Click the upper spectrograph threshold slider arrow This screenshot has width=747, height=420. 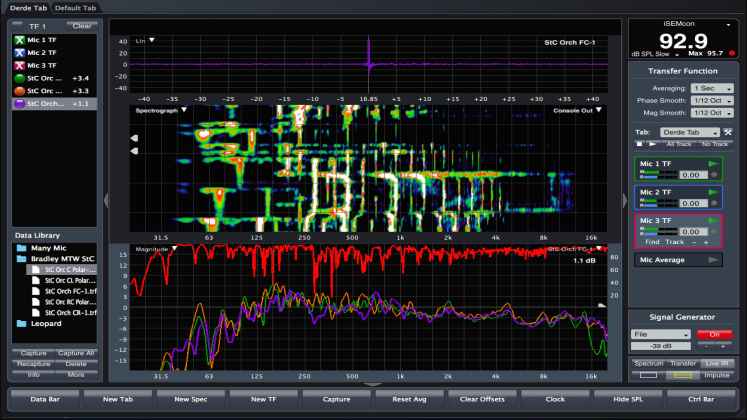pos(134,139)
